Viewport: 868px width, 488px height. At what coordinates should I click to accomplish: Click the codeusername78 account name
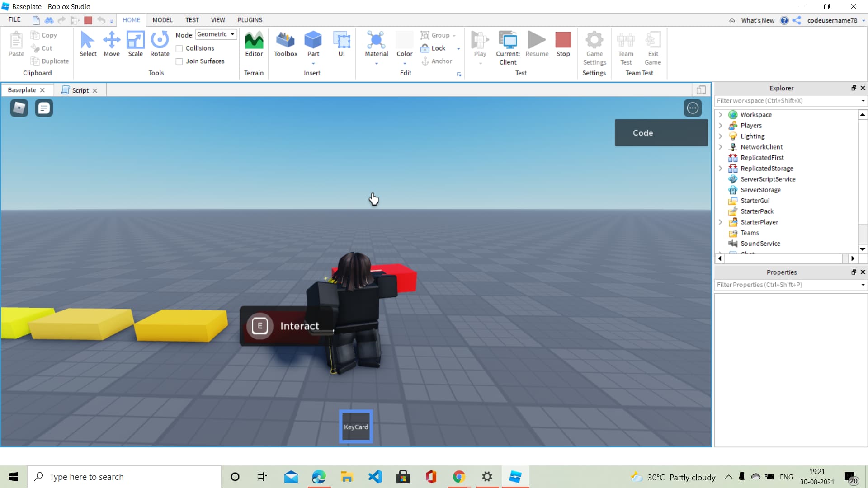832,20
